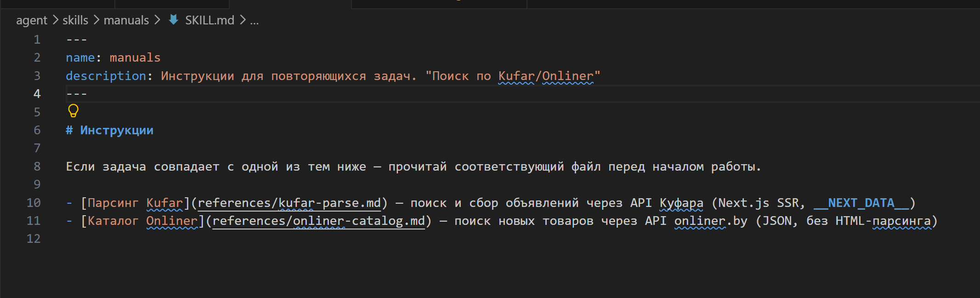The image size is (980, 298).
Task: Click line number 8 in gutter
Action: 37,166
